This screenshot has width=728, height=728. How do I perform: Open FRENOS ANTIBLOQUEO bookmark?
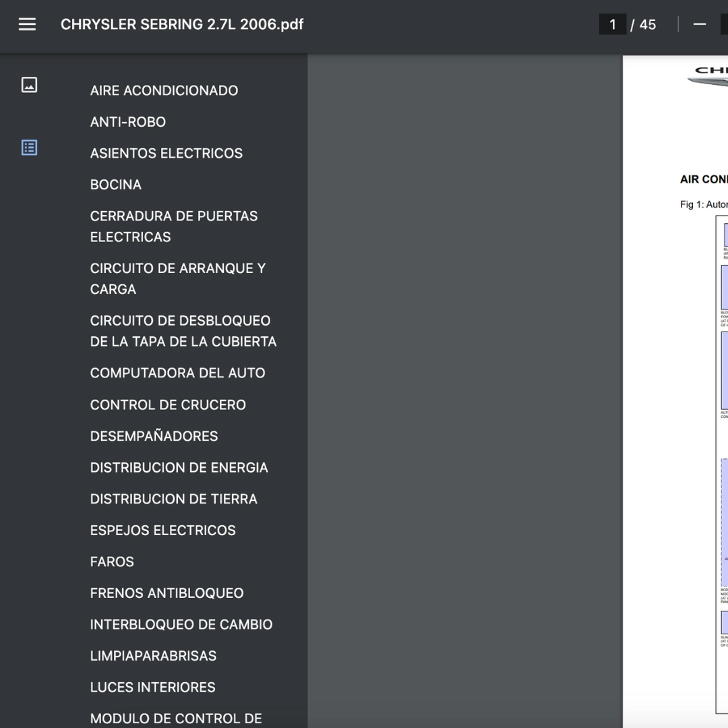point(166,593)
